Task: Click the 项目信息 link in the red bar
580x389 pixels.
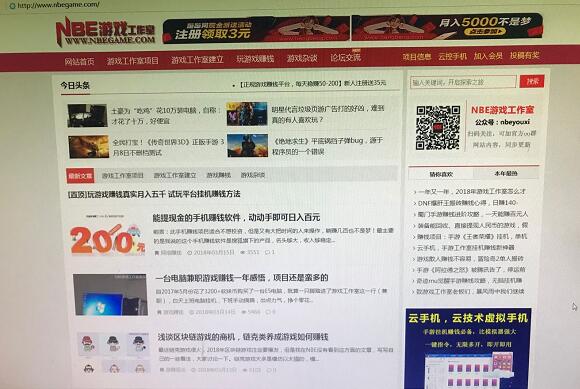Action: (x=417, y=57)
